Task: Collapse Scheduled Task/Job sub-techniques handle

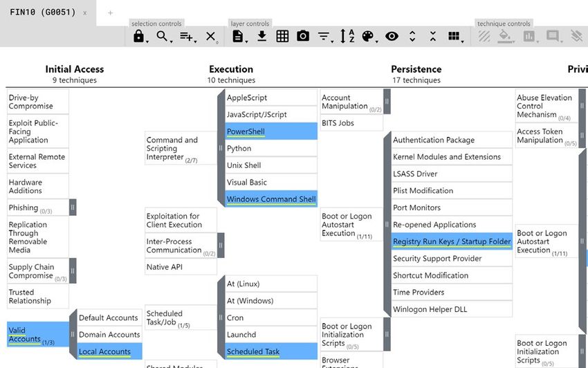Action: click(x=221, y=318)
